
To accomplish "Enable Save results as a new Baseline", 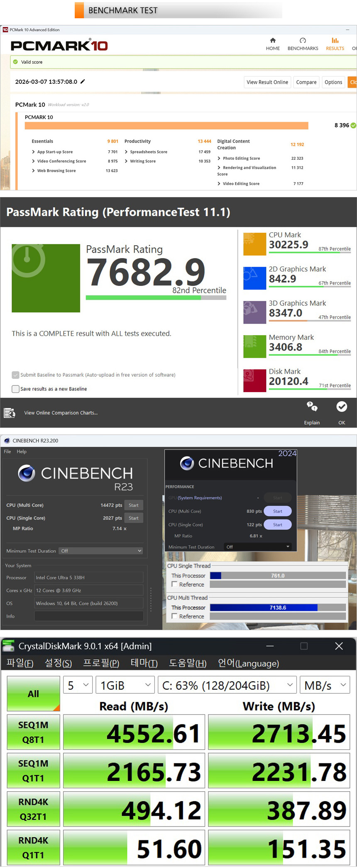I will click(16, 389).
